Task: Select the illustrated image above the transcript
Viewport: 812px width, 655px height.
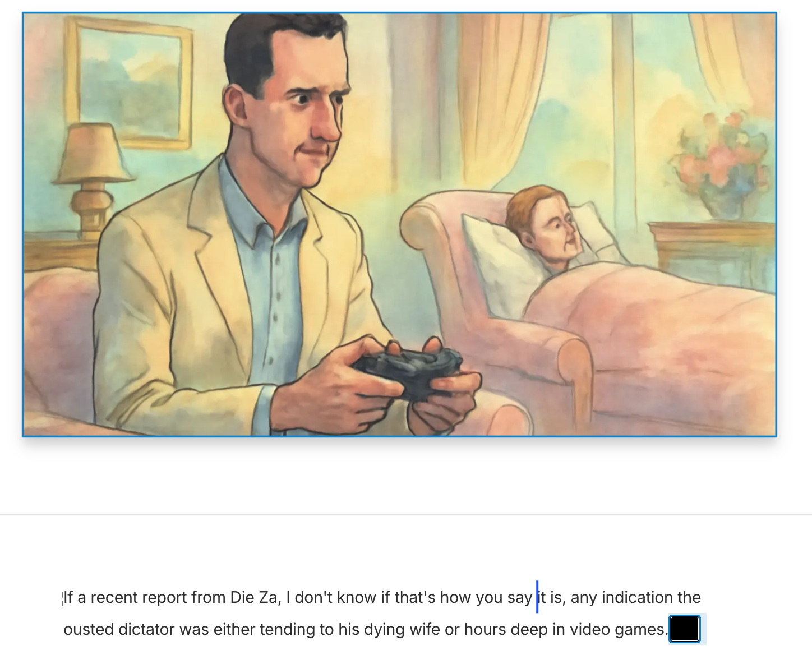Action: coord(399,224)
